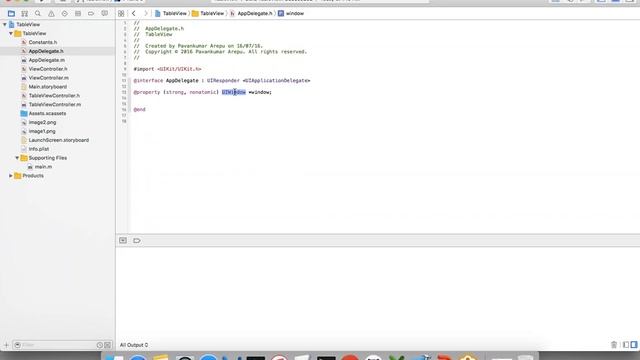Show the console pane

point(634,345)
